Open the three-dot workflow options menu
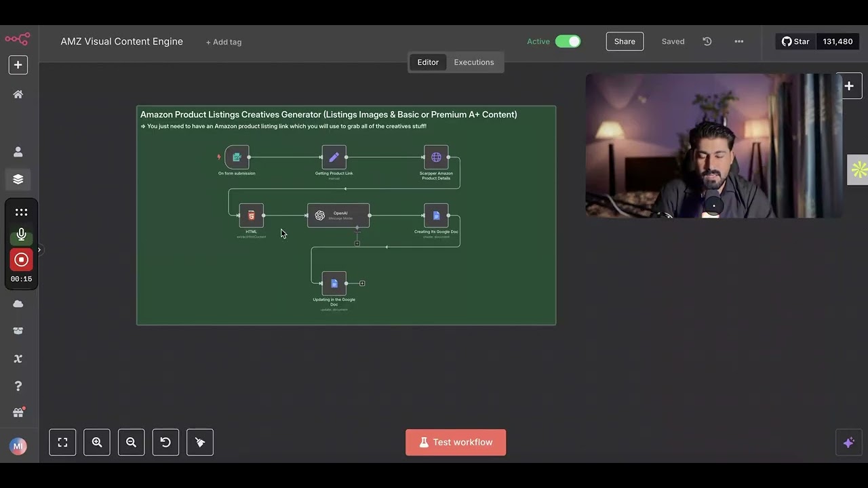The height and width of the screenshot is (488, 868). pos(739,41)
